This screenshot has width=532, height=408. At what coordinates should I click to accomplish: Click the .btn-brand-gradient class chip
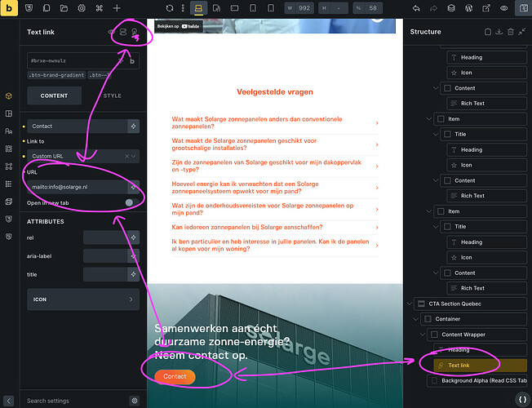(56, 75)
